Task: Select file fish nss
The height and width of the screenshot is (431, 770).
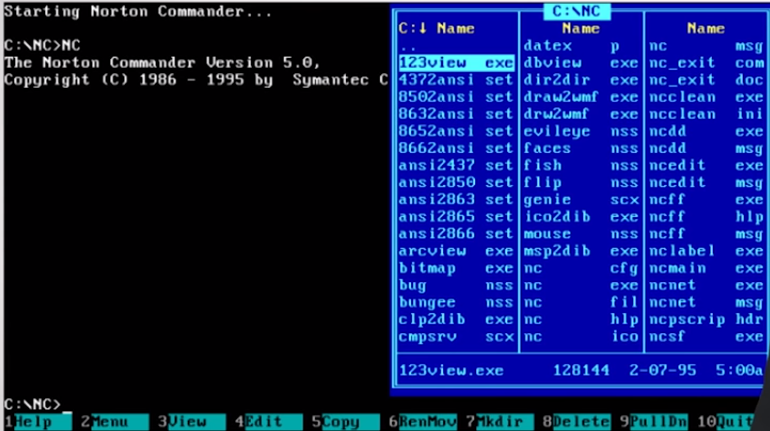Action: 581,165
